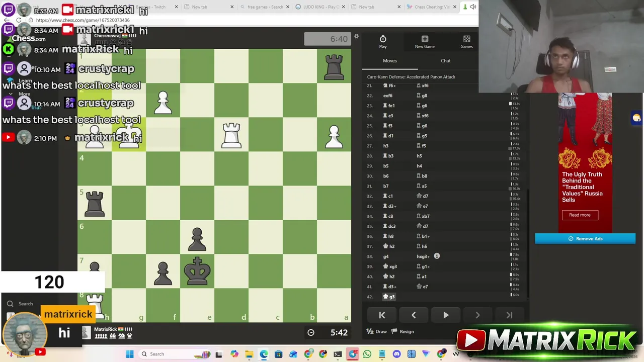Open the MatrixRick player profile name

pos(105,329)
